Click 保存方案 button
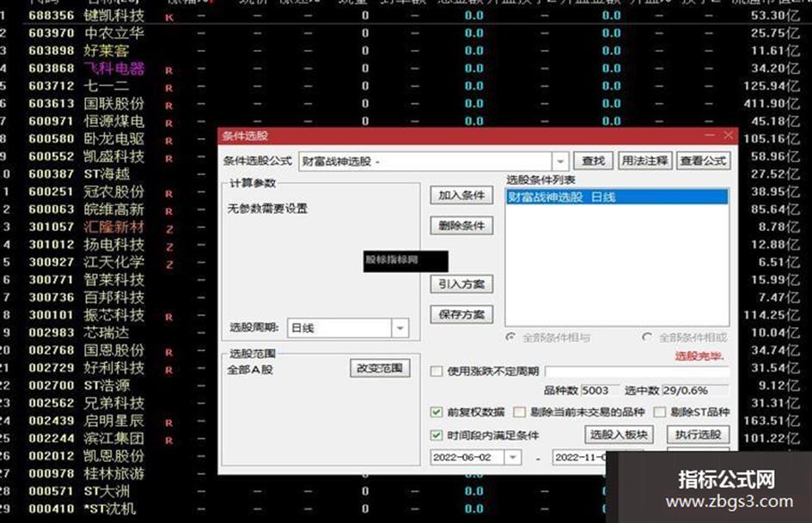The width and height of the screenshot is (812, 523). pos(461,313)
